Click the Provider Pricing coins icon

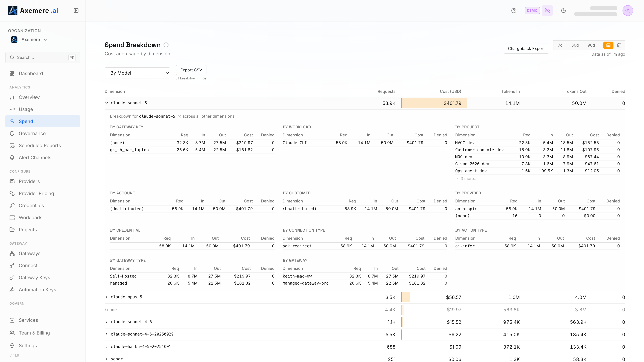[12, 193]
